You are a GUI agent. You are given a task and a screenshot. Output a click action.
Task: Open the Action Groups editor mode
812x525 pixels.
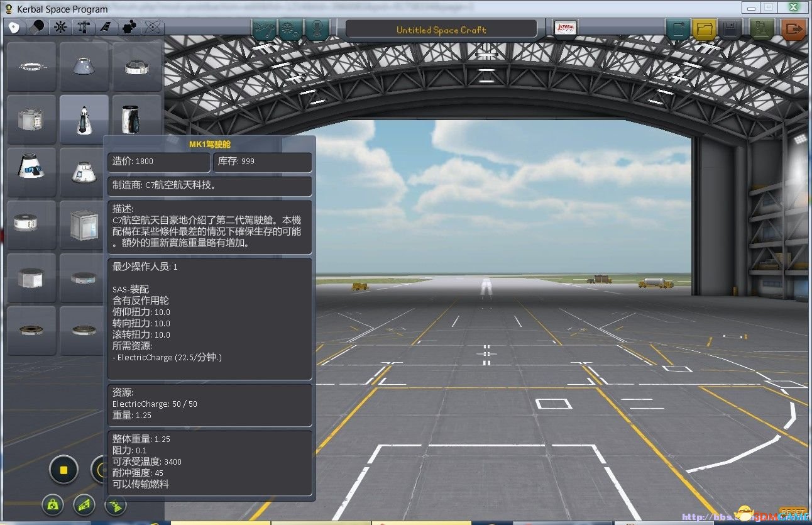[290, 30]
